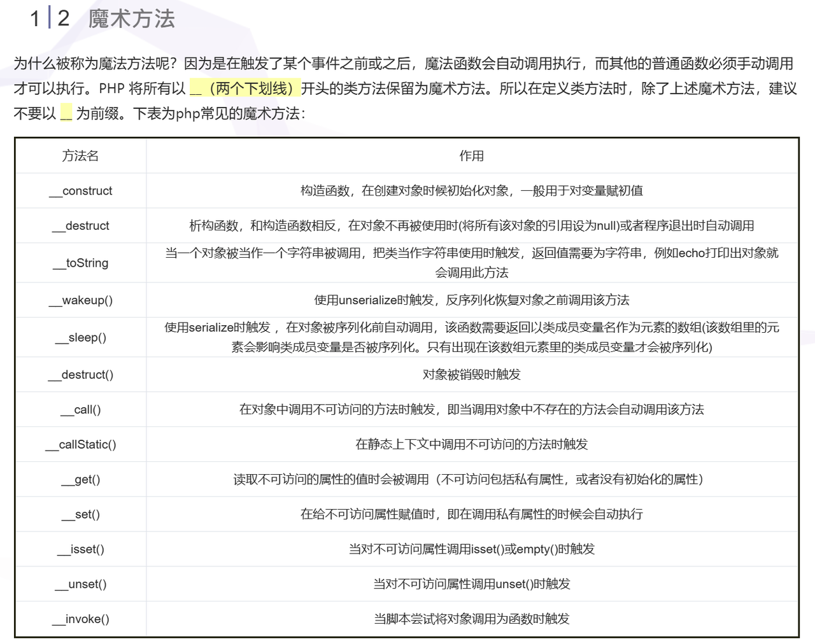Click the __wakeup() method name cell
This screenshot has height=644, width=815.
[80, 300]
